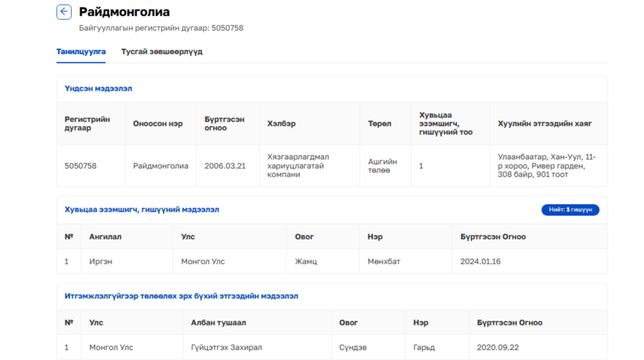Click the Нийт: 1 гишүүн badge
This screenshot has width=644, height=360.
point(570,210)
